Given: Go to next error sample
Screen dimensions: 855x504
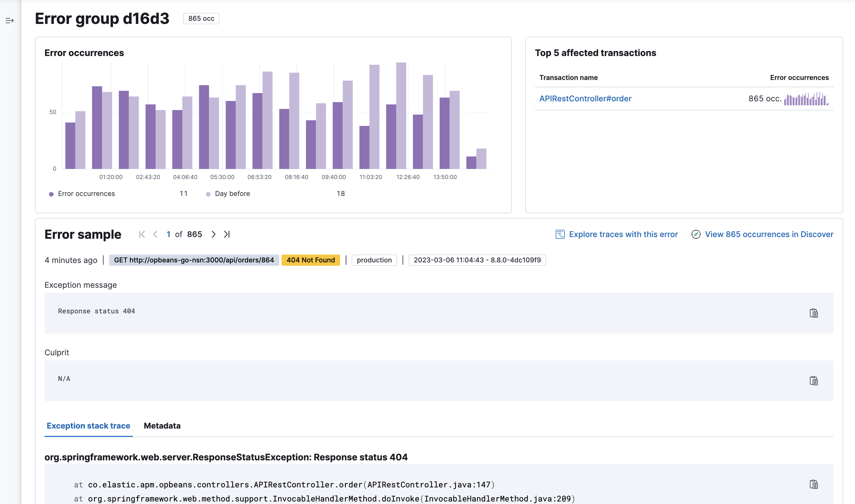Looking at the screenshot, I should click(213, 234).
